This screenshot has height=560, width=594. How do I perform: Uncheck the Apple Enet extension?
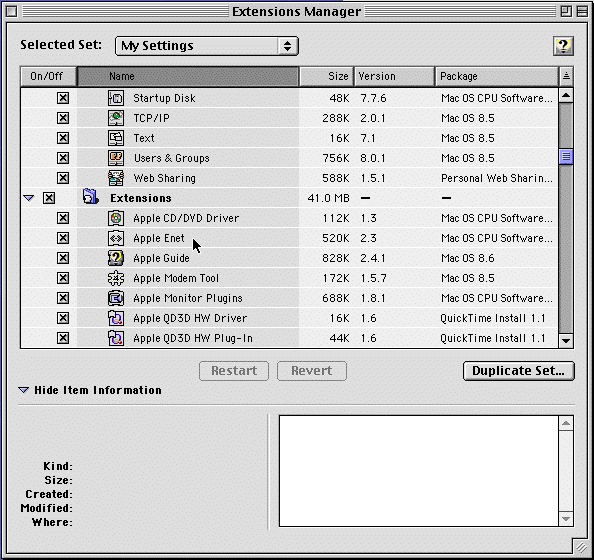(63, 238)
